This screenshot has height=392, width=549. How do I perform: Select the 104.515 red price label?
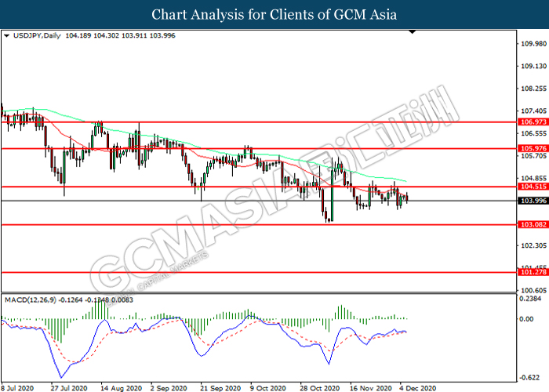[x=533, y=187]
